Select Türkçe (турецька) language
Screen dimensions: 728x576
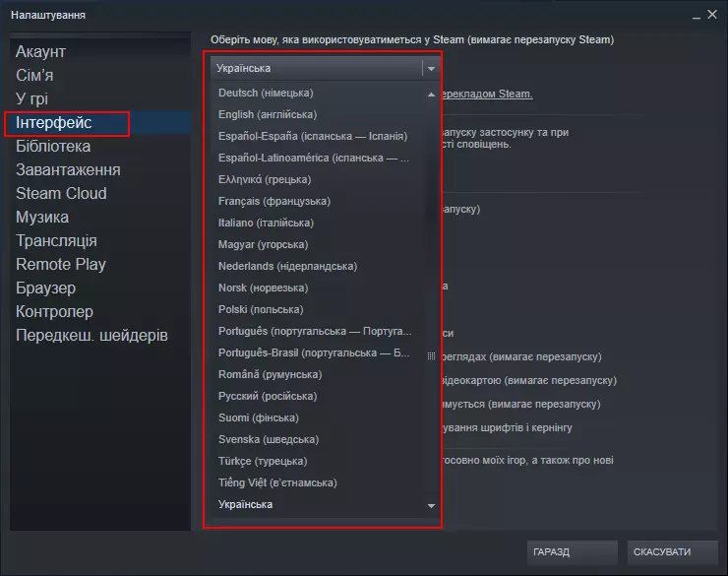pos(263,461)
